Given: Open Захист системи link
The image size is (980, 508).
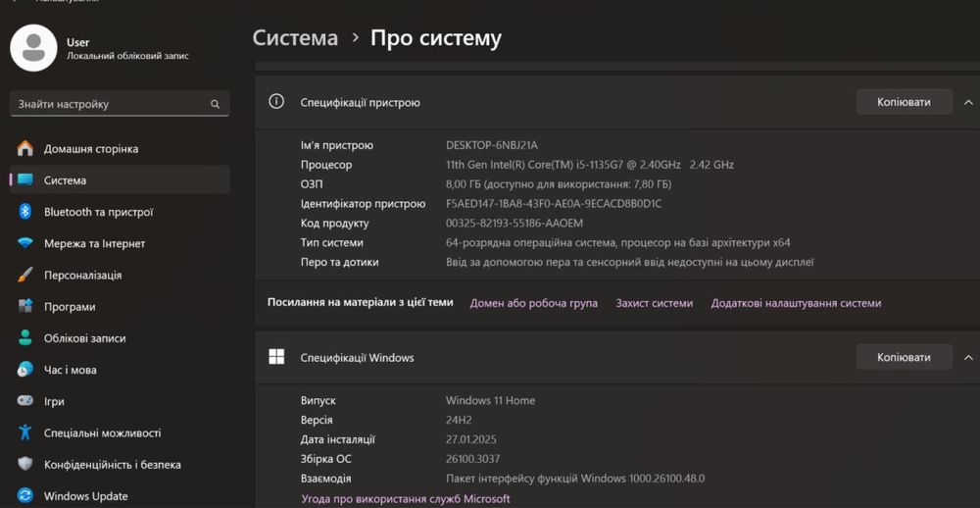Looking at the screenshot, I should [x=655, y=303].
